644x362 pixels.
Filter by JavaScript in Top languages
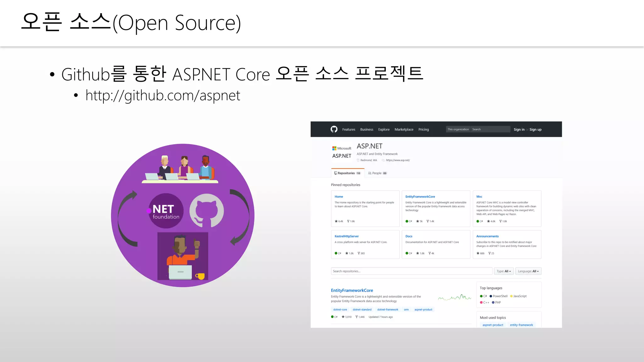point(518,296)
